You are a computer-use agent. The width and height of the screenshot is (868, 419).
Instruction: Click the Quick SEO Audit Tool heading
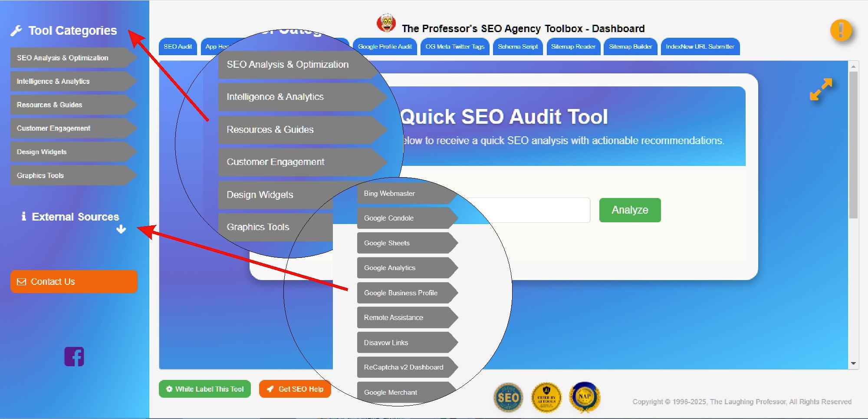504,116
